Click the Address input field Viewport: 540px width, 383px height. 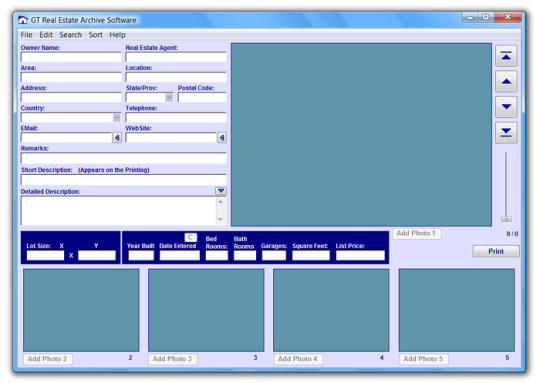pos(71,97)
